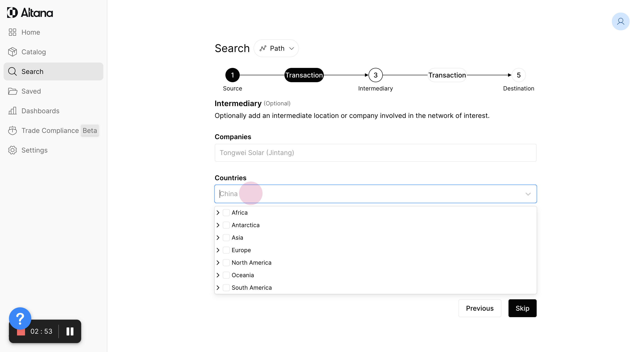The image size is (644, 352).
Task: Expand the South America tree node
Action: pyautogui.click(x=218, y=288)
